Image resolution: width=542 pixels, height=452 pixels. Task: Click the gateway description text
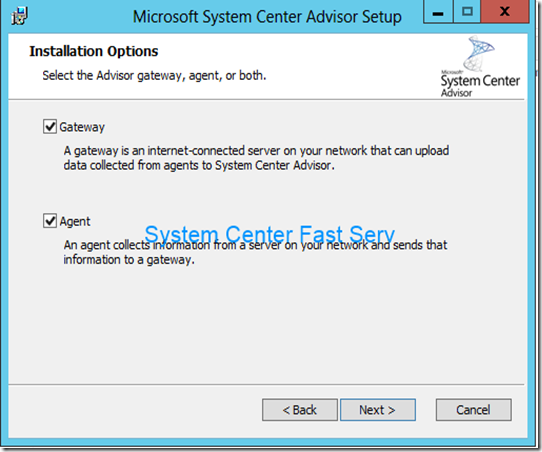click(x=256, y=158)
